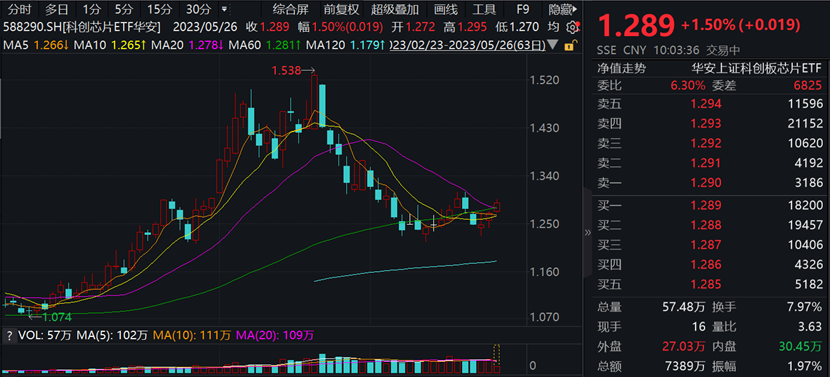Click the 买五 bid price 1.285

(x=706, y=285)
